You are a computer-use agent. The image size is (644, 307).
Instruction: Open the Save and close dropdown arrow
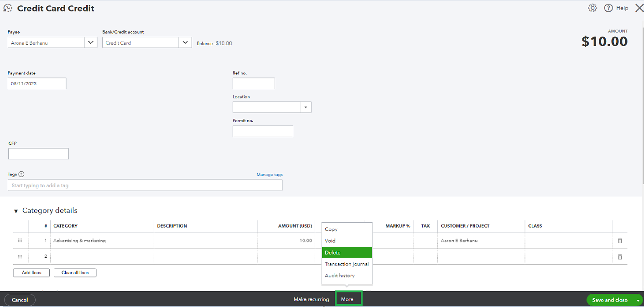[x=638, y=300]
